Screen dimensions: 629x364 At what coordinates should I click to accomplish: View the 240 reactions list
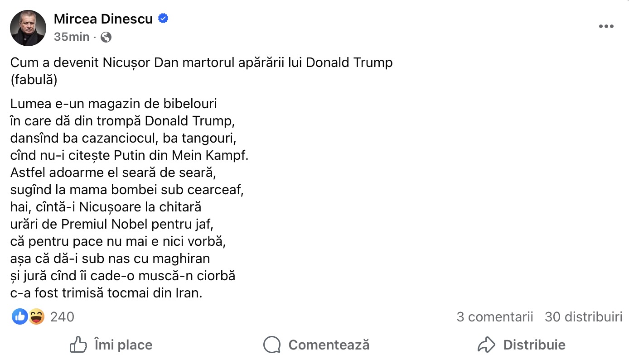click(x=62, y=317)
